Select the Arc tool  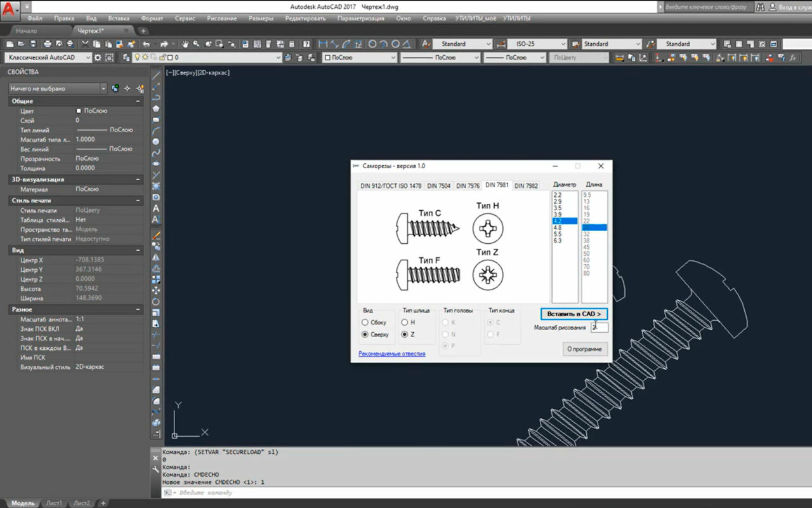click(x=156, y=130)
